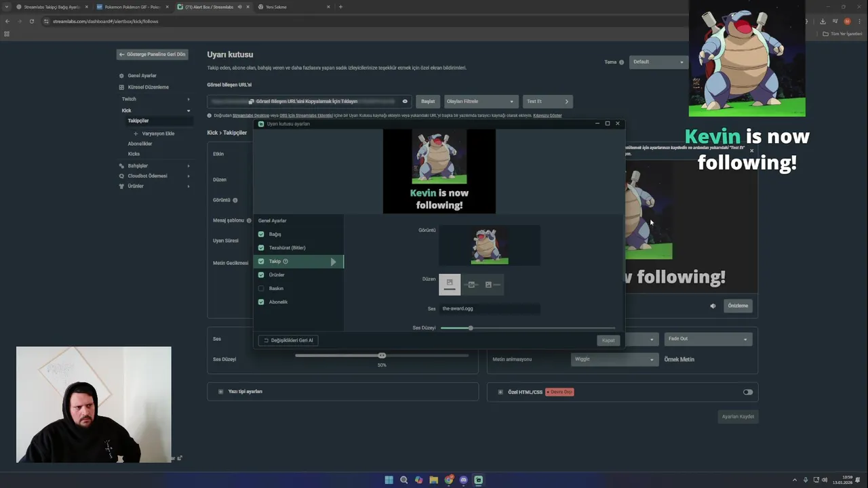The image size is (868, 488).
Task: Click Değişiklikleri Geri Al button
Action: pyautogui.click(x=288, y=340)
